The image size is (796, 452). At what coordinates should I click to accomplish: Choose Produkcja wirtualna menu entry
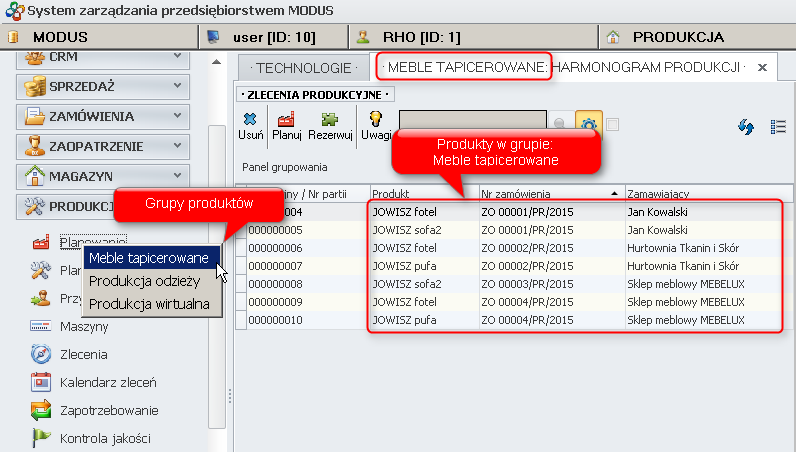(x=151, y=304)
